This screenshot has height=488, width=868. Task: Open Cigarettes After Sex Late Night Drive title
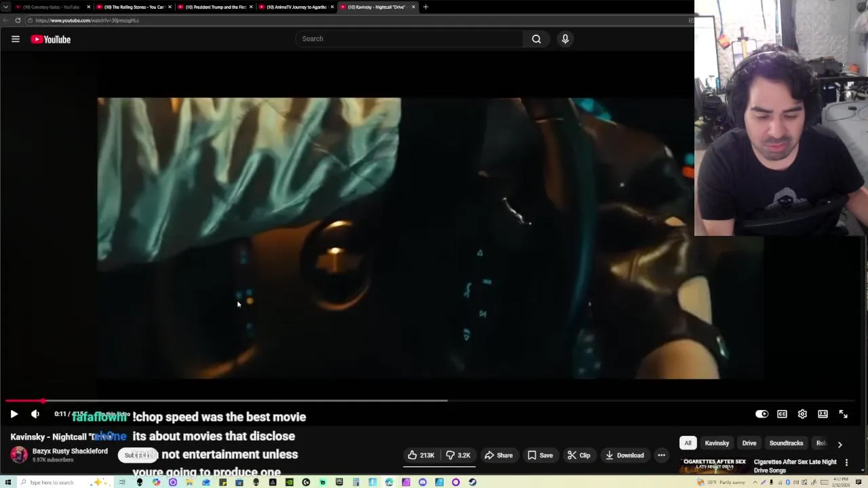coord(795,466)
